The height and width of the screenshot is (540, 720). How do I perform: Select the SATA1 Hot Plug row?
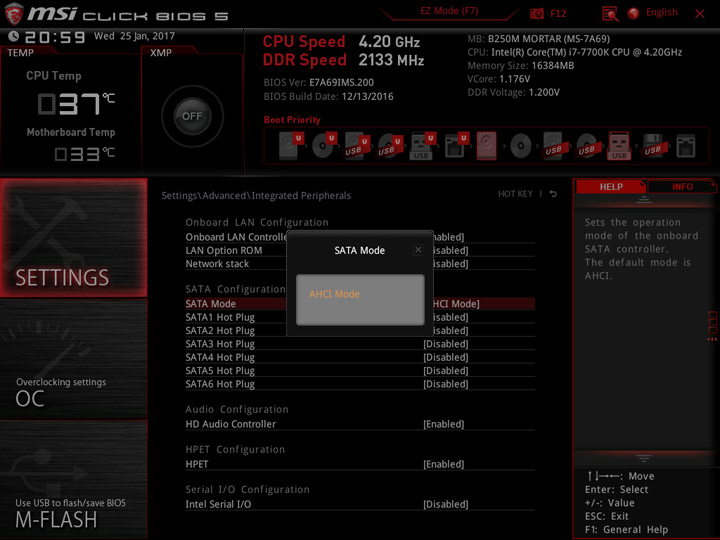360,317
